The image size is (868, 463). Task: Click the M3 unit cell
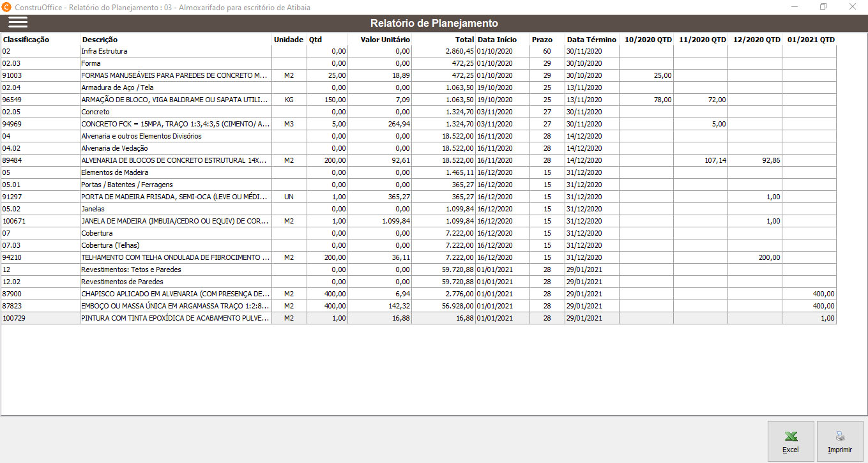[x=289, y=124]
